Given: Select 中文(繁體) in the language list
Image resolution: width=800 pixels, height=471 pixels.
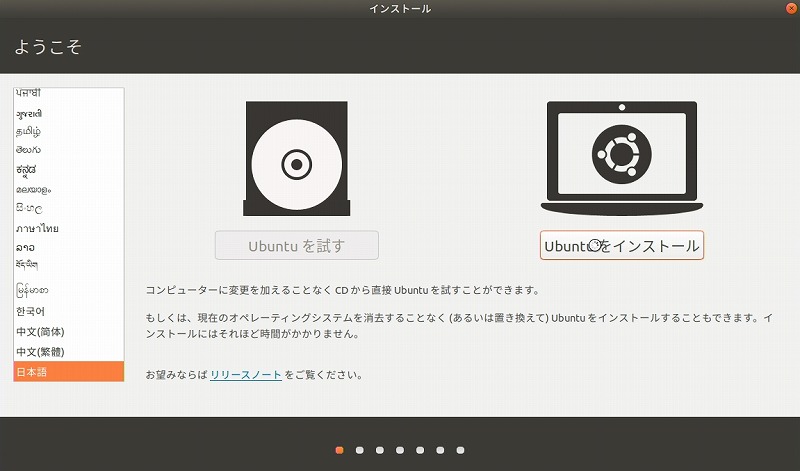Looking at the screenshot, I should [68, 352].
